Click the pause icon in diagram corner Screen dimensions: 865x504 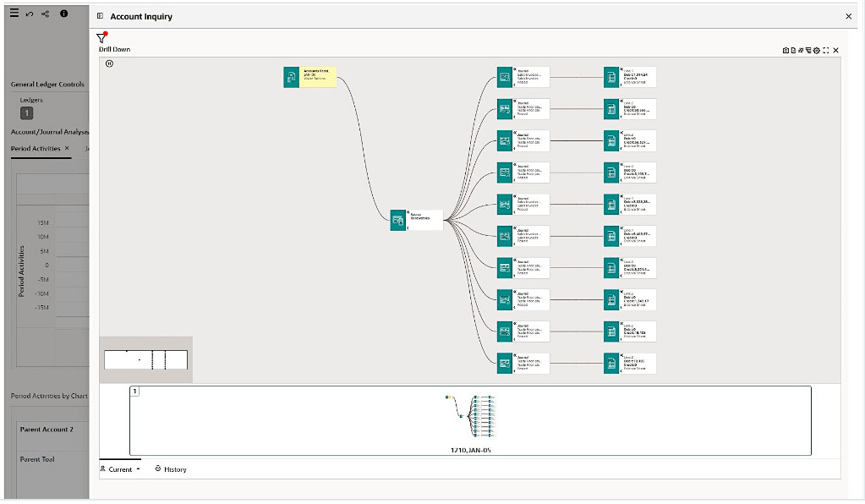pos(109,63)
